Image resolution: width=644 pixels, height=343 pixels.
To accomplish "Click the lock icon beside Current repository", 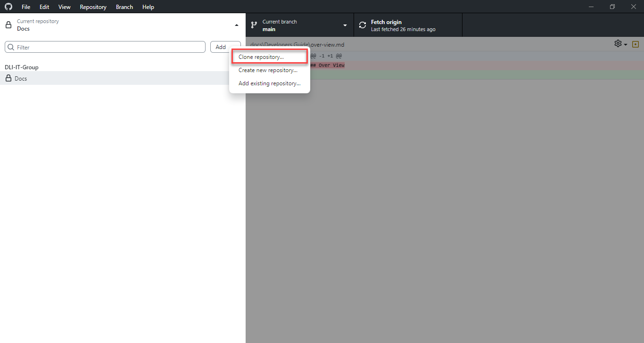I will (8, 24).
